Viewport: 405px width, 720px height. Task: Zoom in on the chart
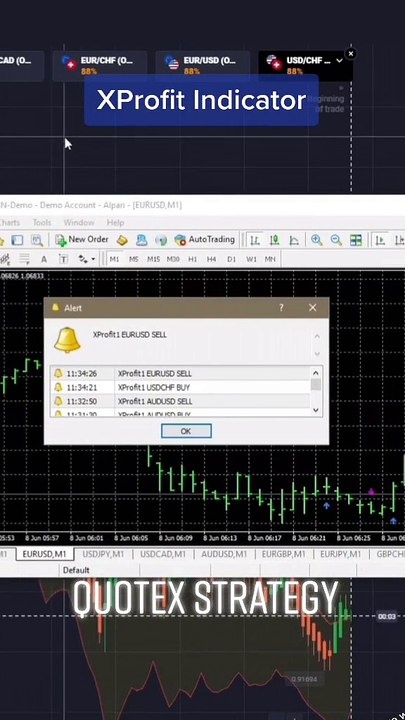(316, 240)
